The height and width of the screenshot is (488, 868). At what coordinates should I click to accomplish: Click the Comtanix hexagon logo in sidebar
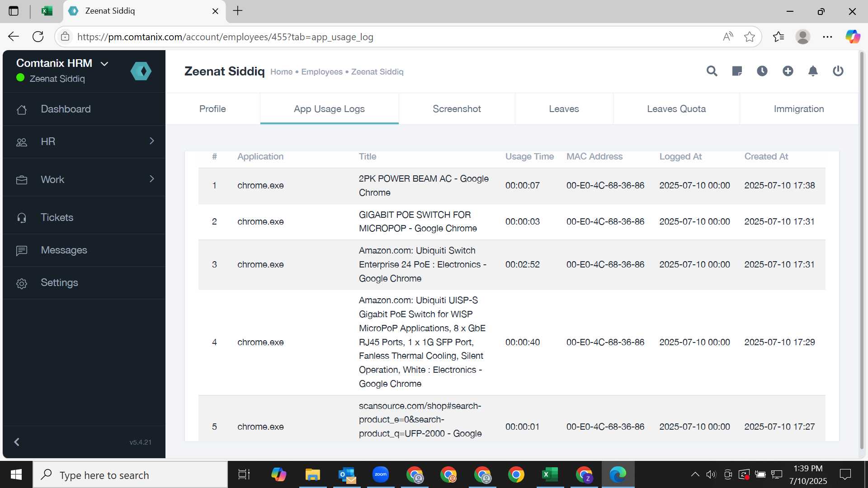[x=141, y=71]
